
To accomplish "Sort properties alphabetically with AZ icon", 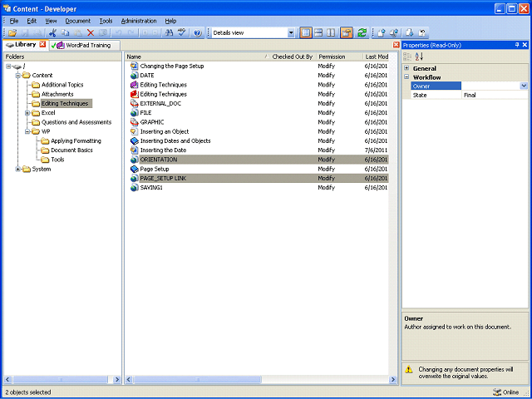I will 419,57.
